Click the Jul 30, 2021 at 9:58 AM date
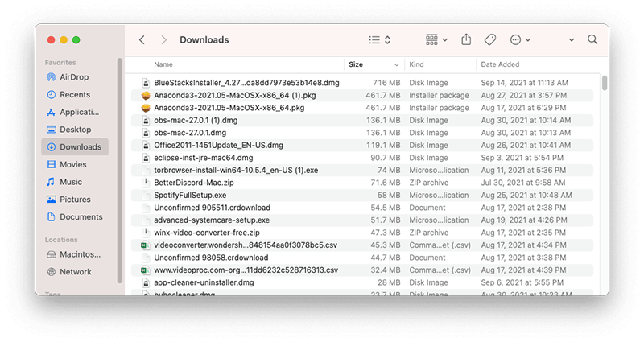 (522, 183)
